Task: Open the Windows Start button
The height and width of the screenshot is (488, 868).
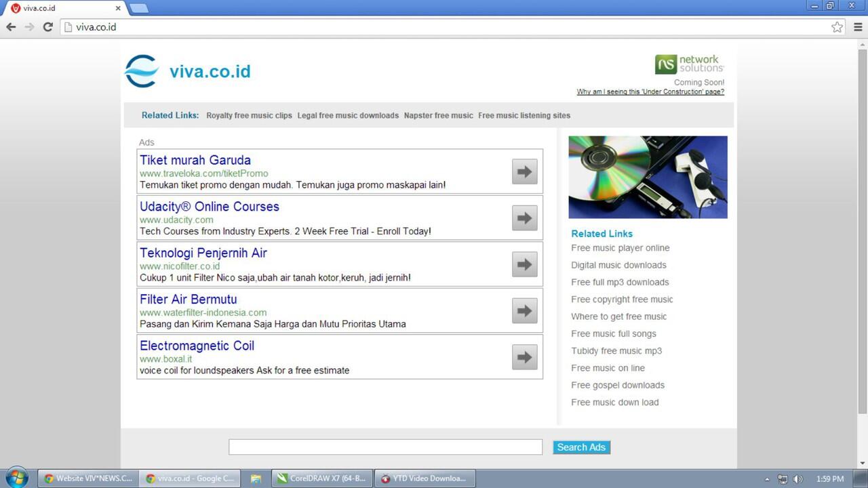Action: tap(16, 478)
